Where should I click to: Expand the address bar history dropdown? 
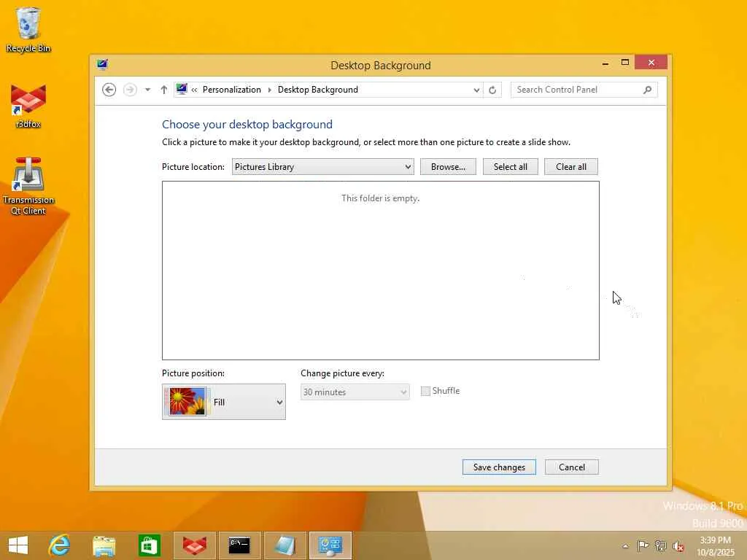(476, 90)
